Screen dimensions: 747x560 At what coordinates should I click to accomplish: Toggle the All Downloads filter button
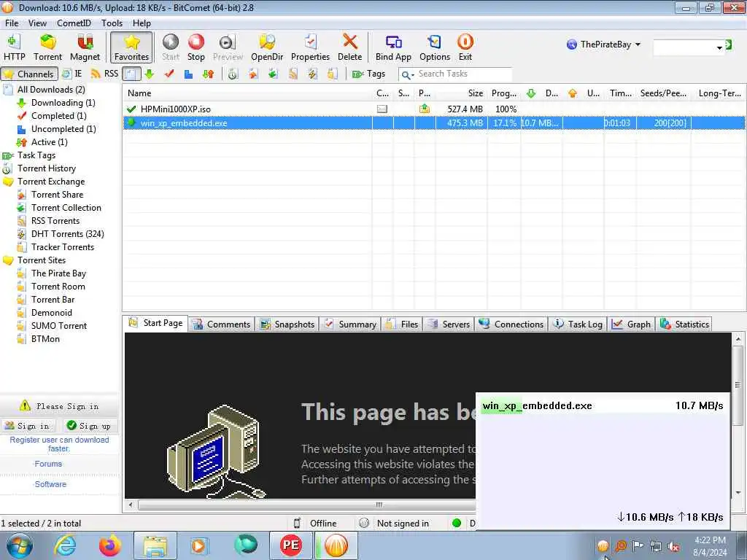tap(131, 74)
